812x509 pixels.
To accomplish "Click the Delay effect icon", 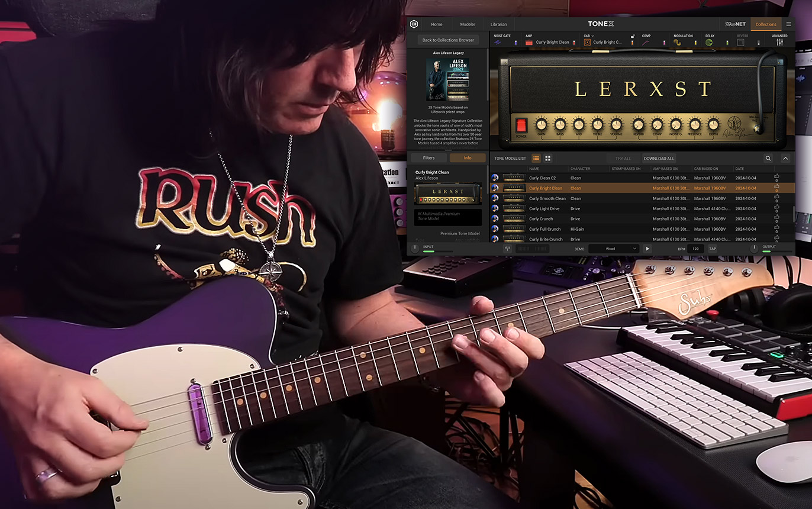I will click(708, 43).
